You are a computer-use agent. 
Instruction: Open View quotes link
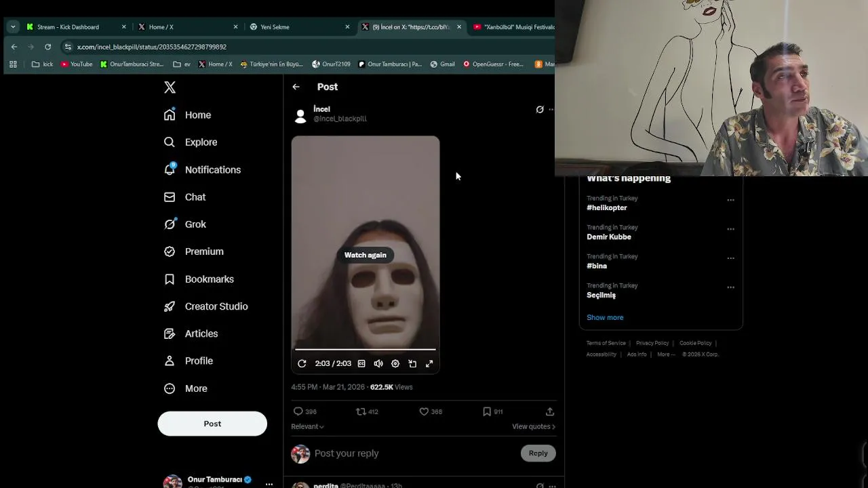point(534,426)
